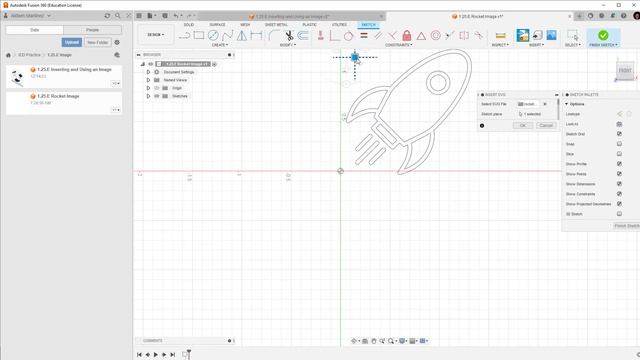Switch to People tab in data panel
Viewport: 640px width, 360px height.
coord(92,30)
